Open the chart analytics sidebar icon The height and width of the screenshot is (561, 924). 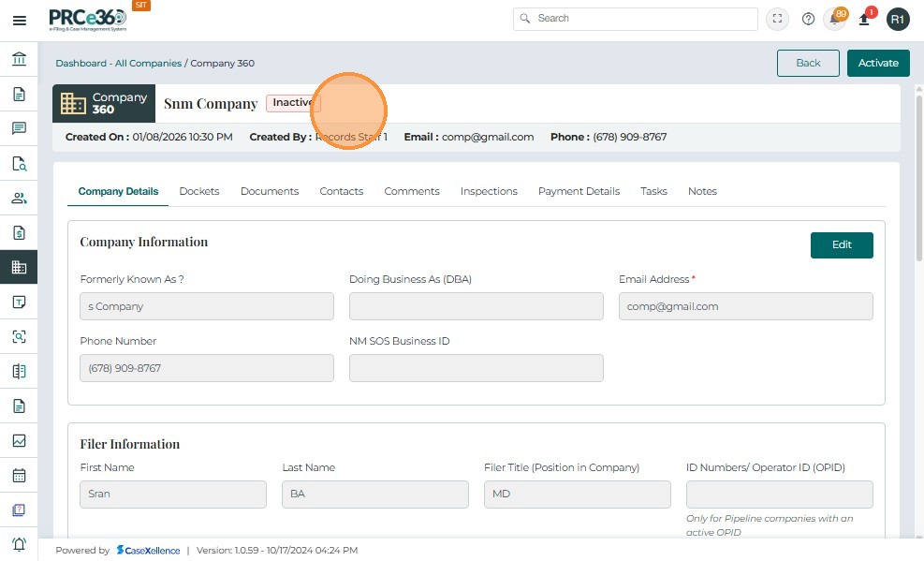point(19,440)
